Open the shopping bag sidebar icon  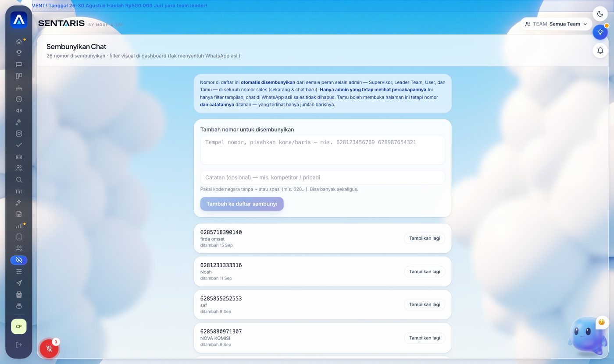[19, 294]
